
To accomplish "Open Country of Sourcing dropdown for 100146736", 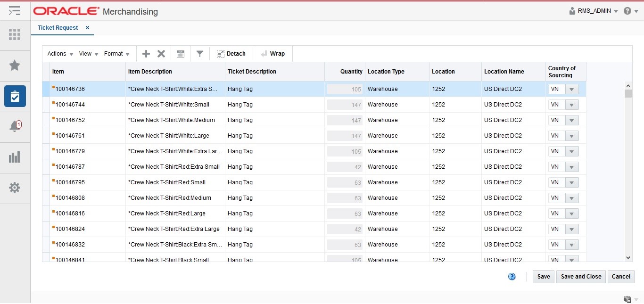I will tap(572, 89).
